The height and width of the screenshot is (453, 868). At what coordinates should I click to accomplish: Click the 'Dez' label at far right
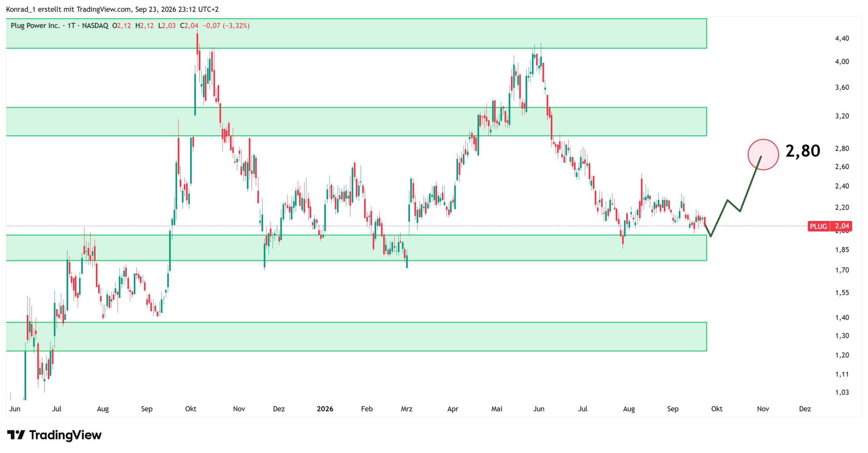804,409
